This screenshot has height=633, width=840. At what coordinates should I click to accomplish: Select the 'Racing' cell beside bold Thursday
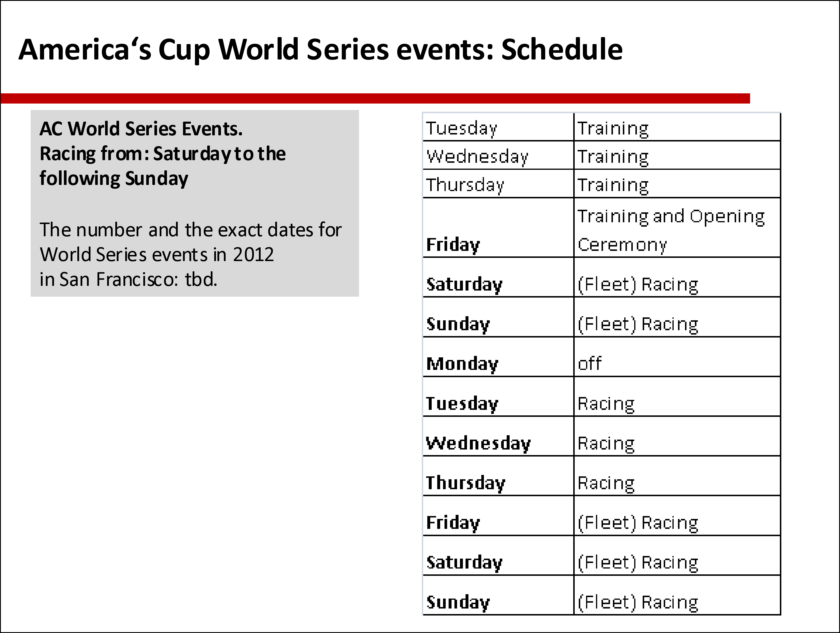click(x=677, y=476)
